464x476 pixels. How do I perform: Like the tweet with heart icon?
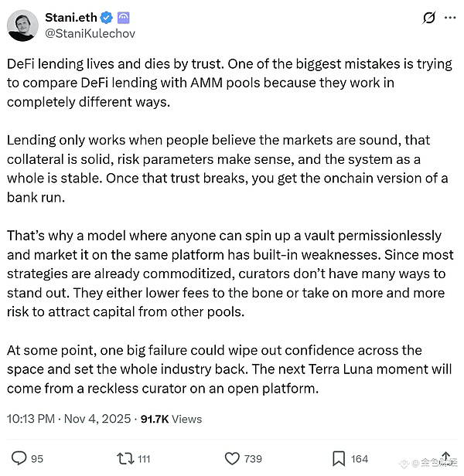(x=231, y=458)
